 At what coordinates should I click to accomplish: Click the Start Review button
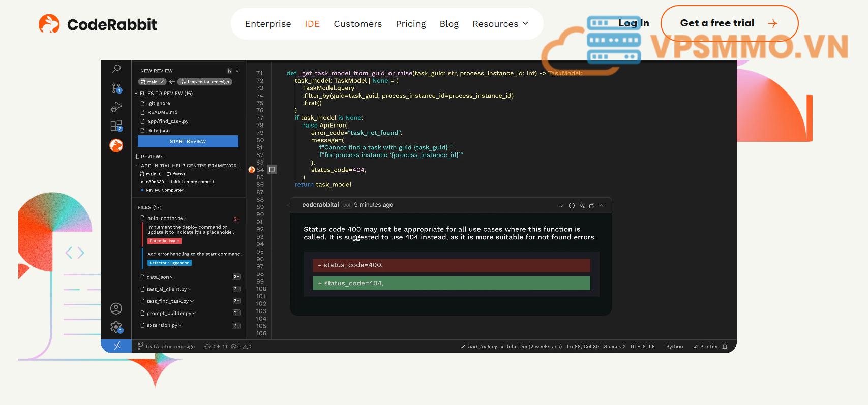tap(188, 141)
